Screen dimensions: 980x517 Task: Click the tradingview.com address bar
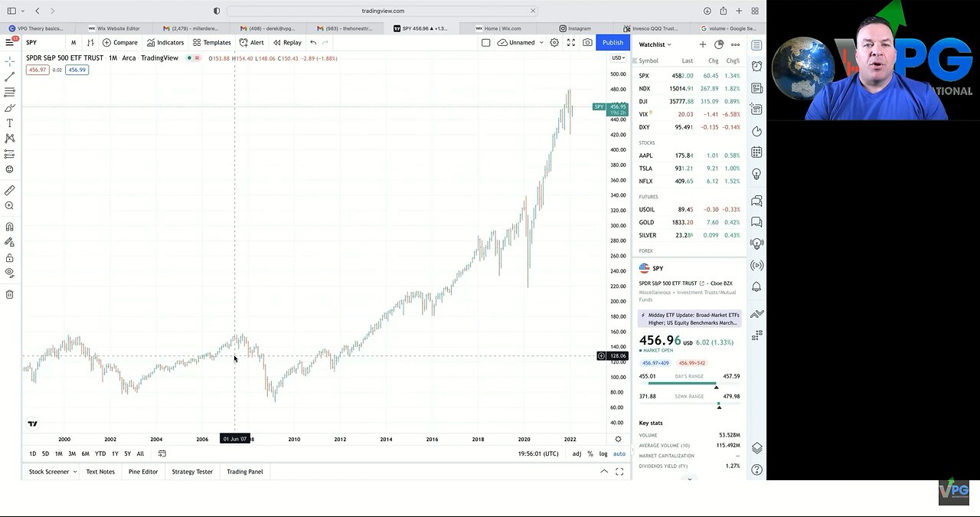click(383, 11)
